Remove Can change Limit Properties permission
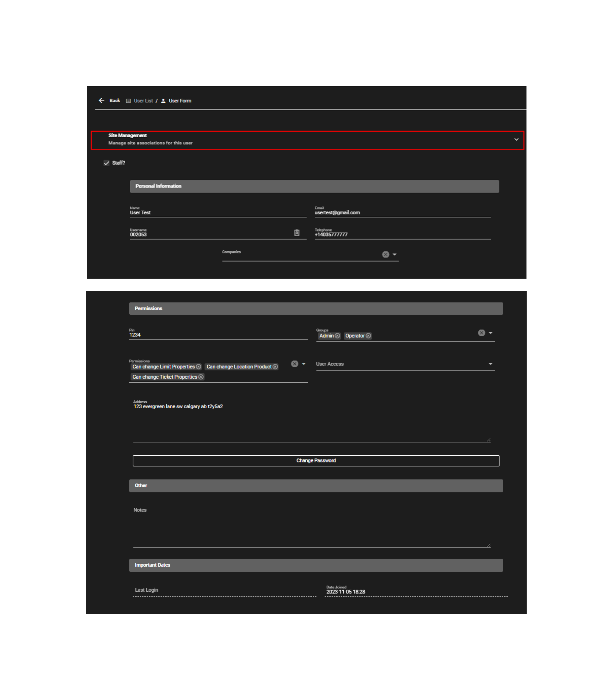Image resolution: width=613 pixels, height=700 pixels. [x=199, y=366]
